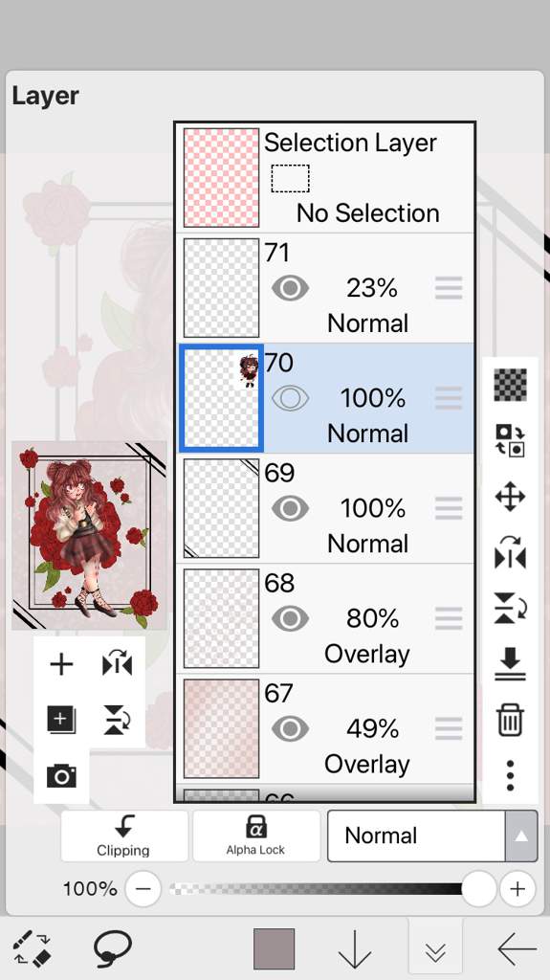The width and height of the screenshot is (550, 980).
Task: Open the three-dot more options menu
Action: point(510,775)
